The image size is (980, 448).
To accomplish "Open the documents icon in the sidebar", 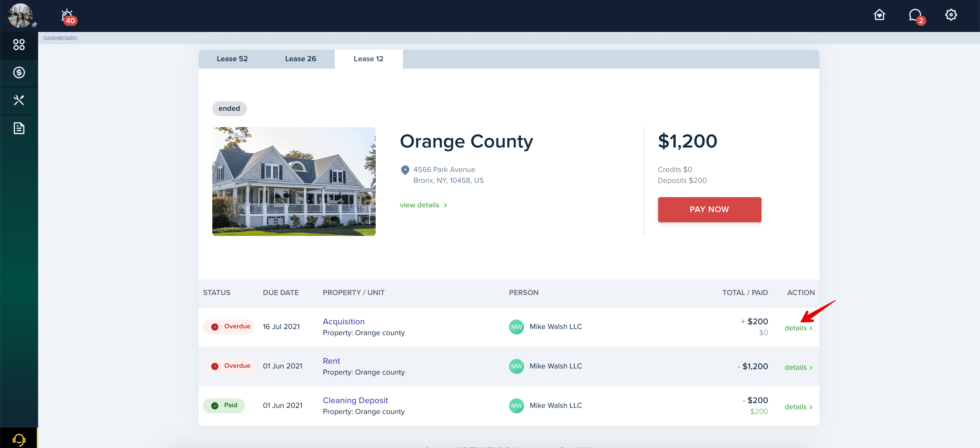I will [19, 128].
